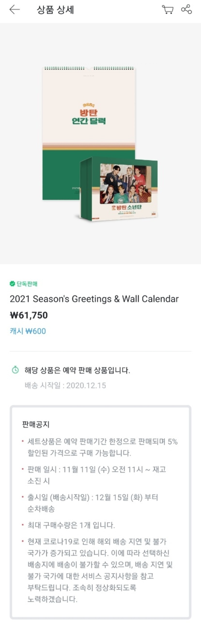Image resolution: width=201 pixels, height=644 pixels.
Task: Open the shopping cart
Action: 167,9
